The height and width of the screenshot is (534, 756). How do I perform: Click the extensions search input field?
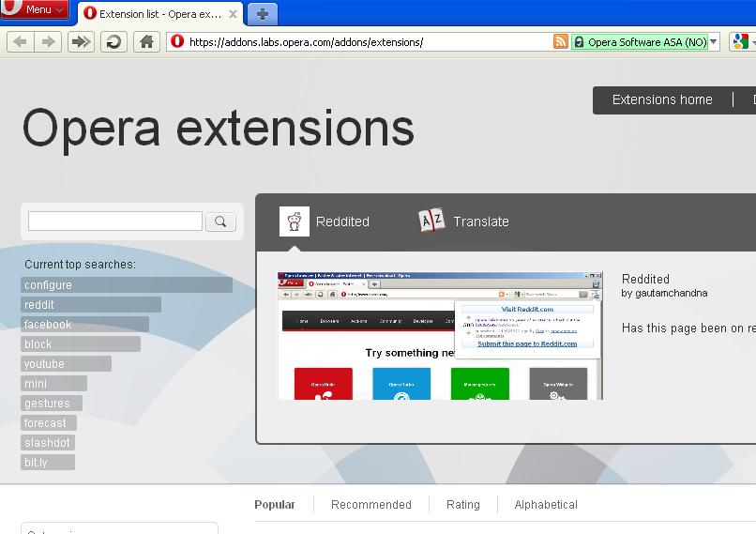click(x=115, y=221)
